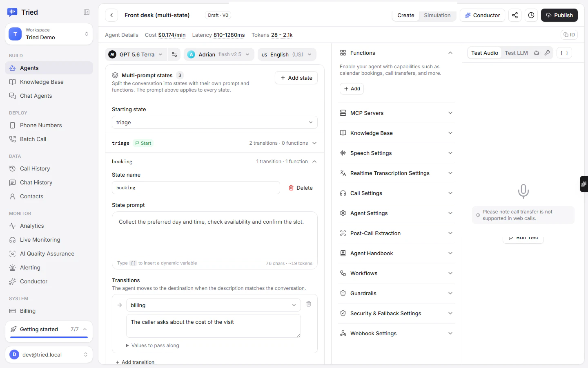Select the Test Audio tab
The height and width of the screenshot is (368, 588).
click(x=485, y=53)
